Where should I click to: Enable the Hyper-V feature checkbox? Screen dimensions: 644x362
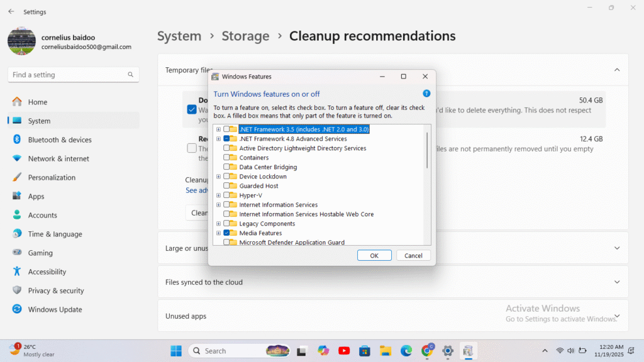coord(226,195)
